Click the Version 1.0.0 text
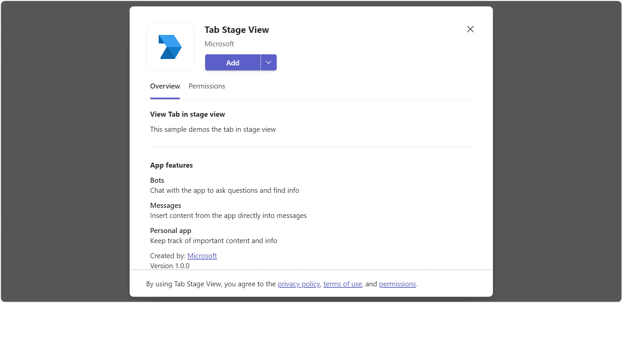The width and height of the screenshot is (644, 339). (x=170, y=266)
